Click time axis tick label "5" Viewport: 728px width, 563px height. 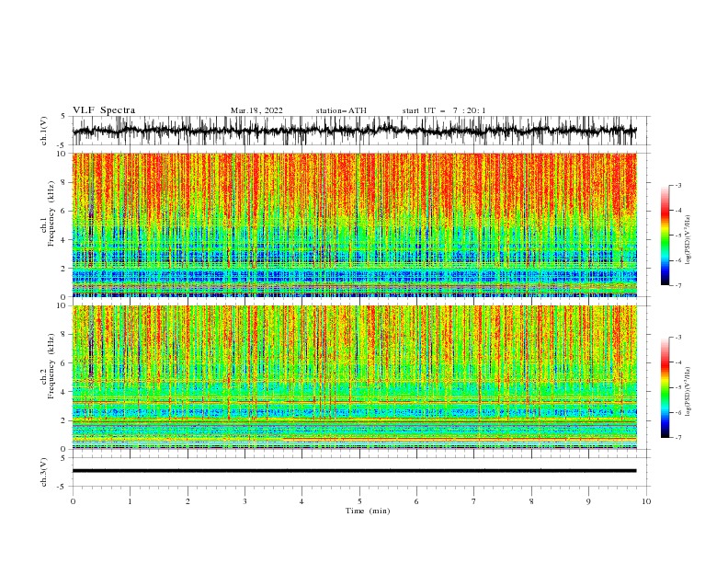(x=359, y=501)
